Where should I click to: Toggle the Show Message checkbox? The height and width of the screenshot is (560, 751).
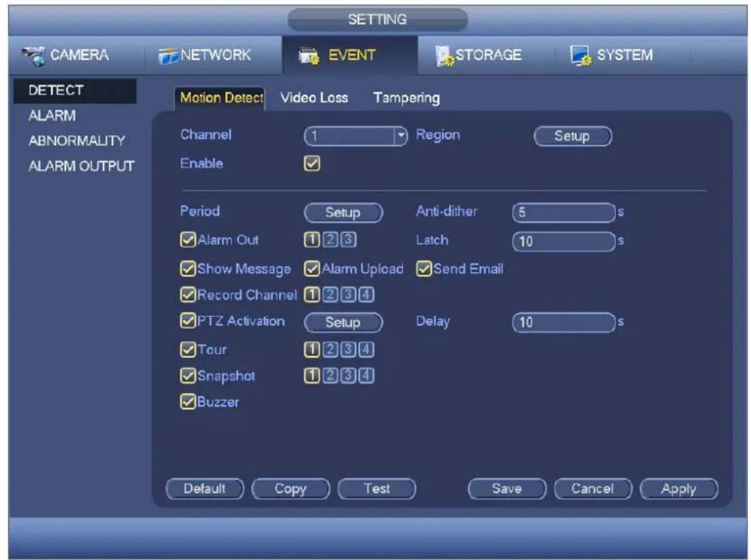188,269
